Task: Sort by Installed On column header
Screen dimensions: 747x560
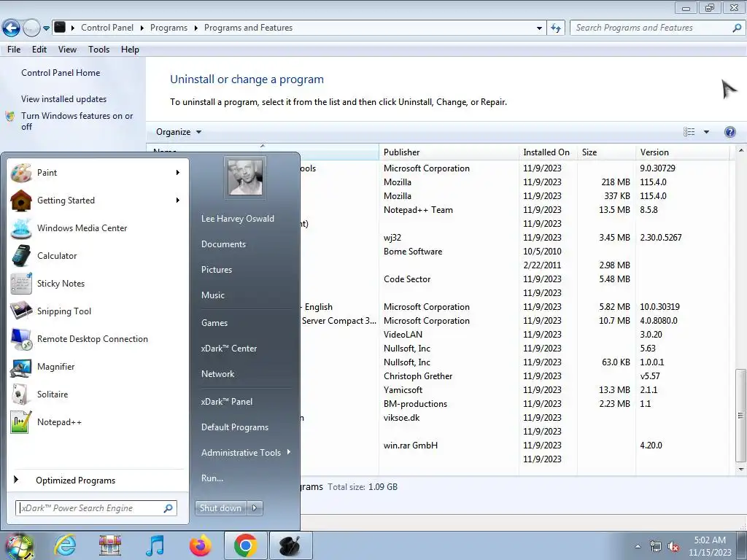Action: [547, 152]
